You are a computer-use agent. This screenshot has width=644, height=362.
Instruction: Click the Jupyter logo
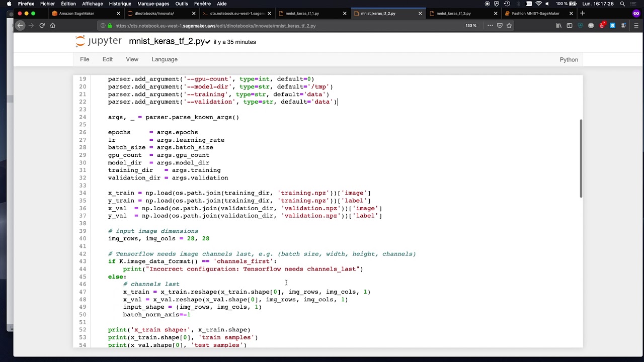[98, 41]
